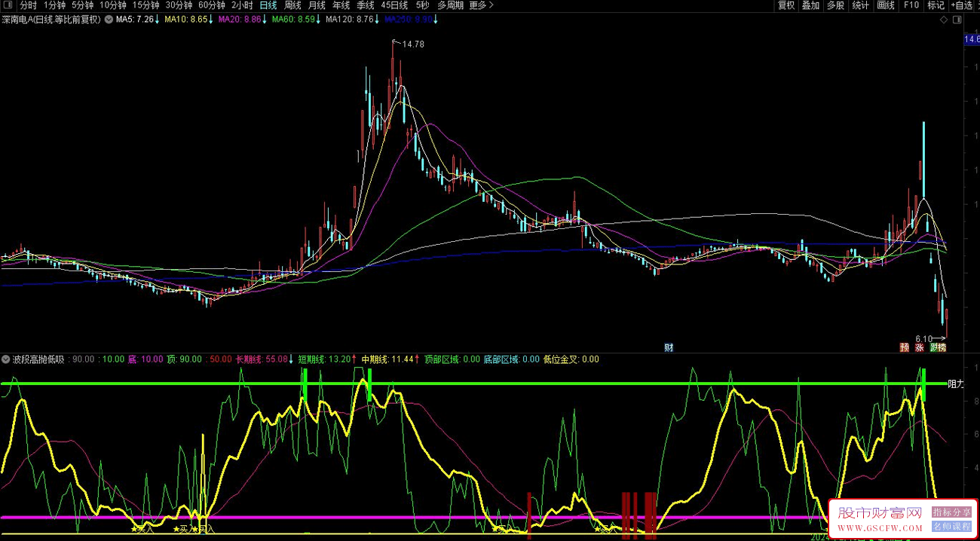Select the 45日线 period
Screen dimensions: 980x541
point(394,5)
